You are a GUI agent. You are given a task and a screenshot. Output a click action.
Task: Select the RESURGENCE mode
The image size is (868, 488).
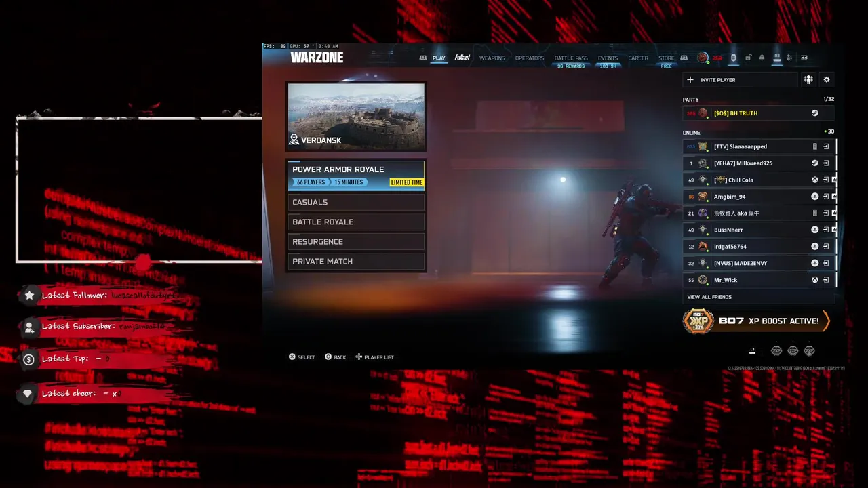pyautogui.click(x=357, y=241)
